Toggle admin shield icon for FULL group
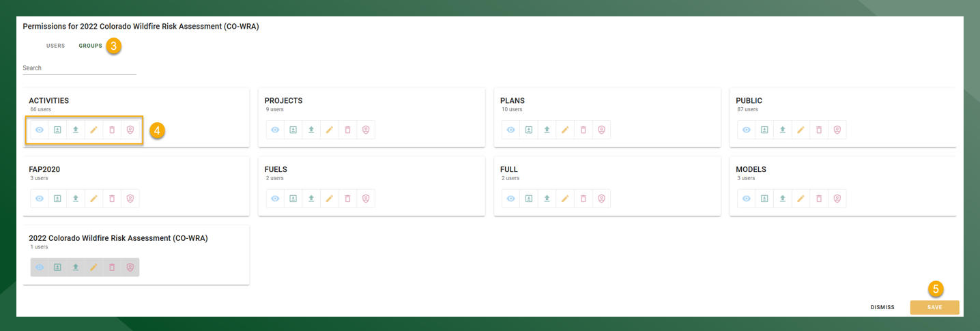Viewport: 980px width, 331px height. coord(601,198)
